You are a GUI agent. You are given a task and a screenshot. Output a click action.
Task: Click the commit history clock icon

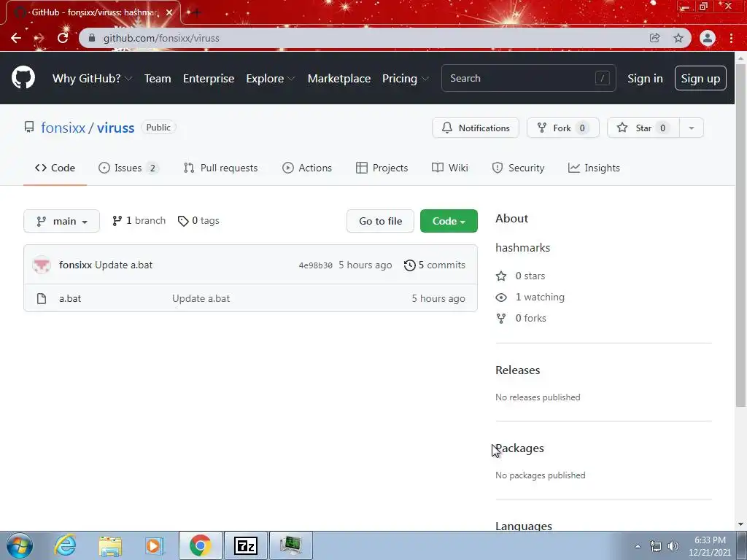(410, 265)
